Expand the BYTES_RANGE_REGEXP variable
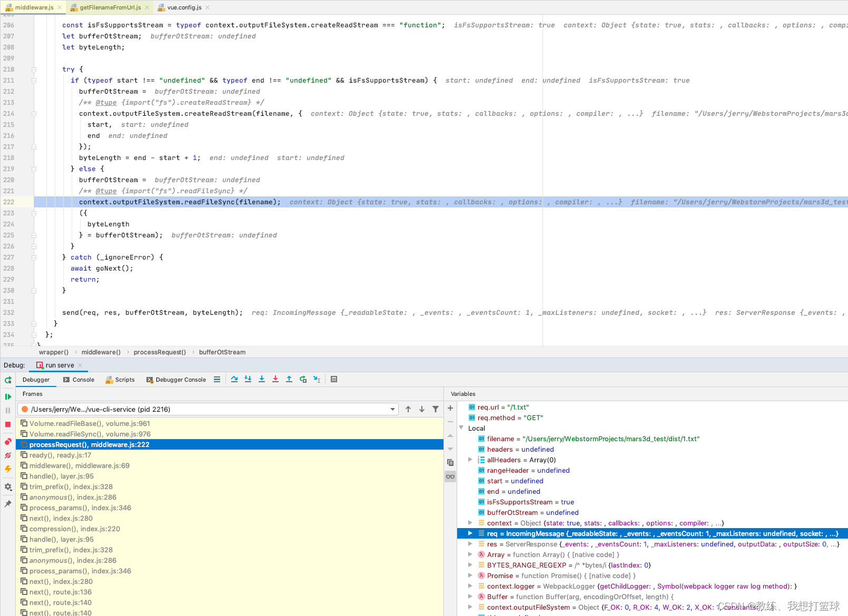Viewport: 848px width, 616px height. [x=470, y=565]
